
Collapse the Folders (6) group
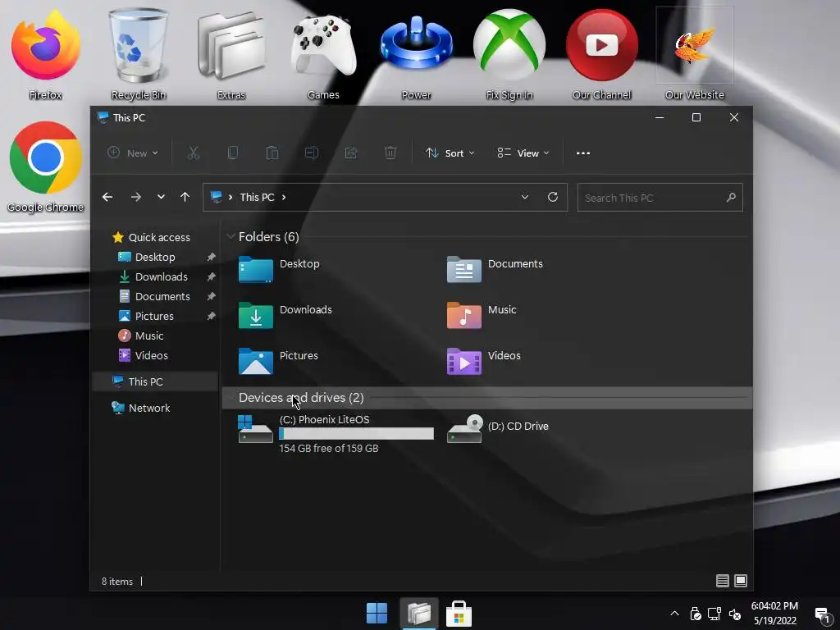click(231, 237)
